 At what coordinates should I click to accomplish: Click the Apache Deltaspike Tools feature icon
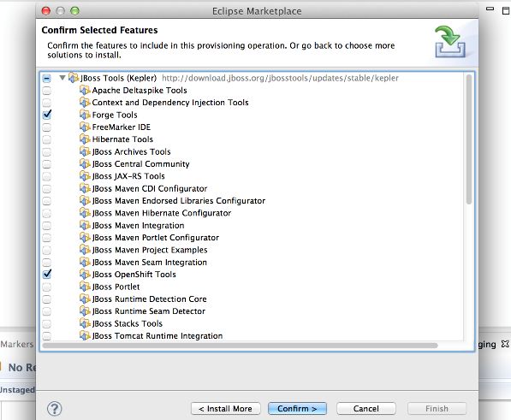(85, 90)
